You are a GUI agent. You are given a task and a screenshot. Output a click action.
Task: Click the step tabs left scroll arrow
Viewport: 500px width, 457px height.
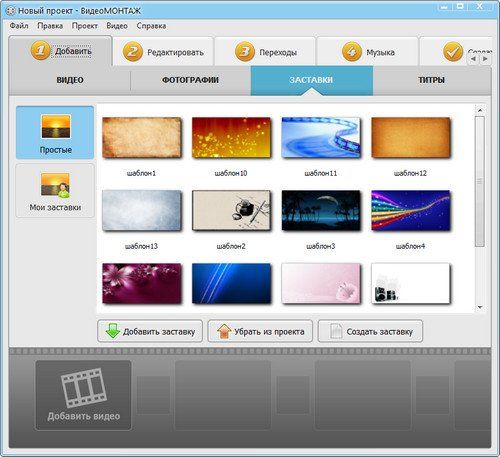point(474,59)
